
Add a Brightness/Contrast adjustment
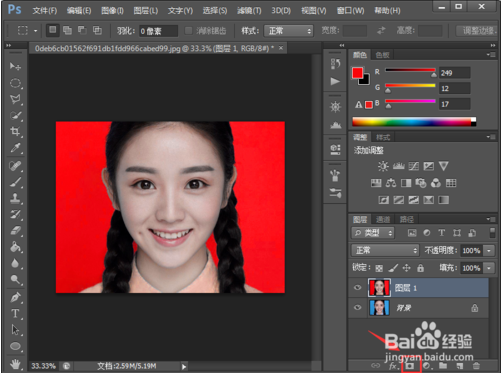[x=383, y=166]
